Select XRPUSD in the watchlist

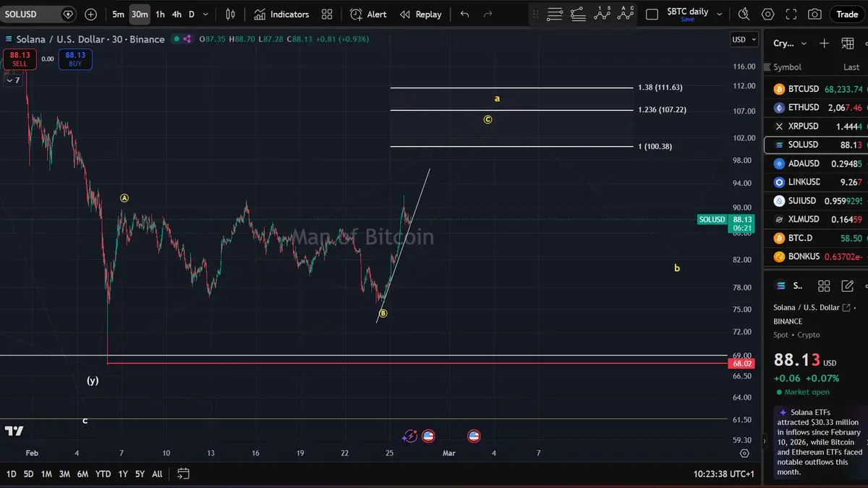816,126
